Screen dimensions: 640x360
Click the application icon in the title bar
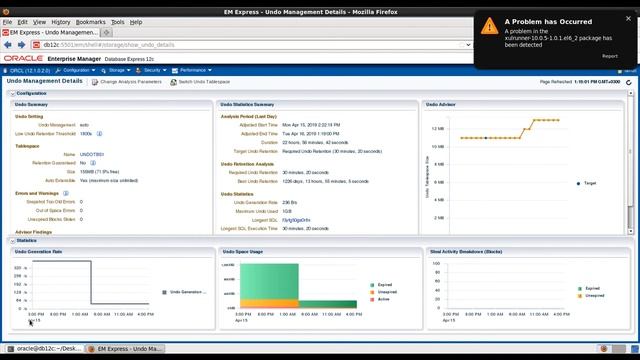pos(6,12)
